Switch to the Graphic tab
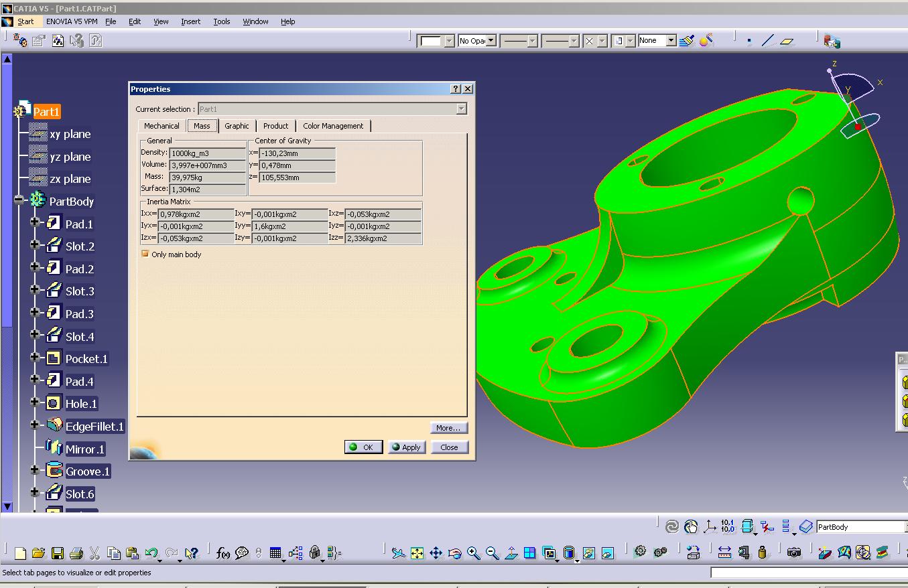 pyautogui.click(x=237, y=126)
